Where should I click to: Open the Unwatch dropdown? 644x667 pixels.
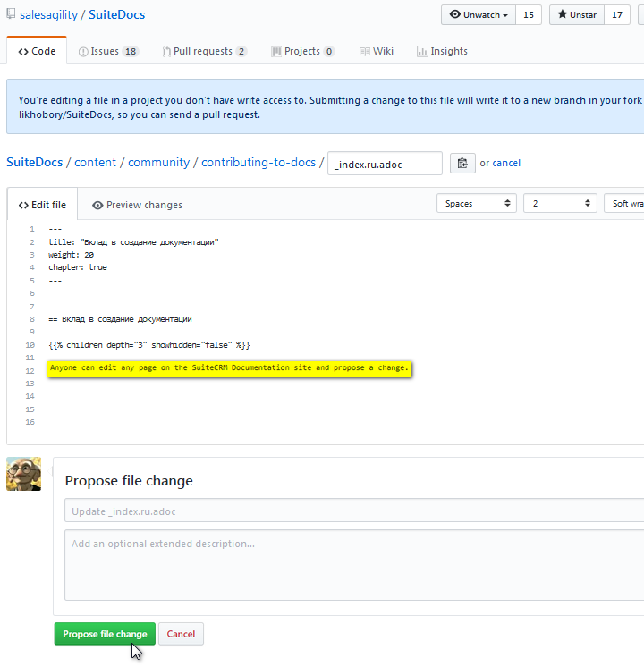(479, 15)
